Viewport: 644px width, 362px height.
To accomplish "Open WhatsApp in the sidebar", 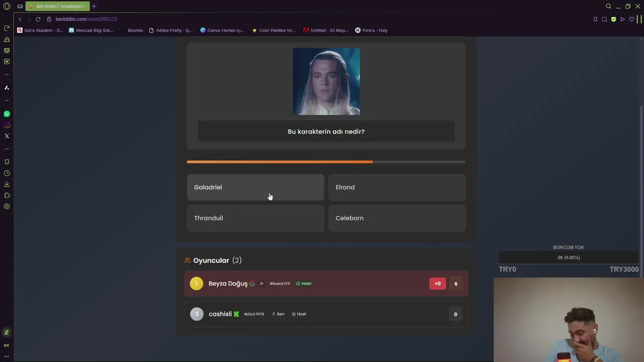I will 7,114.
